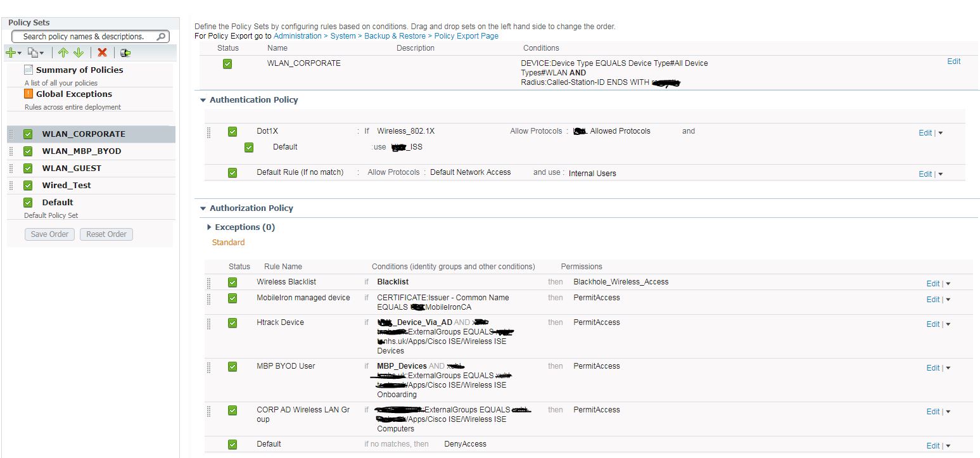Add a new policy set via green plus icon
The image size is (980, 458).
tap(11, 52)
